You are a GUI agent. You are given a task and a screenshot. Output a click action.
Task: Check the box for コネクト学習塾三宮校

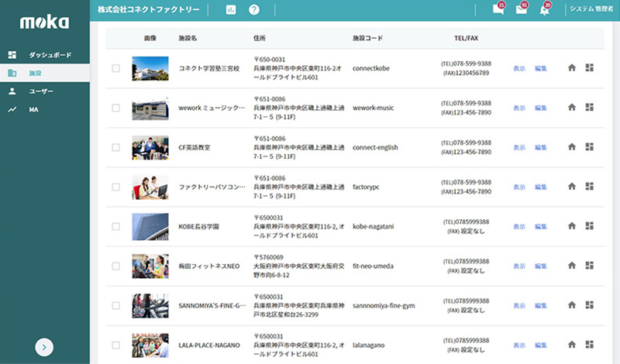[x=116, y=68]
